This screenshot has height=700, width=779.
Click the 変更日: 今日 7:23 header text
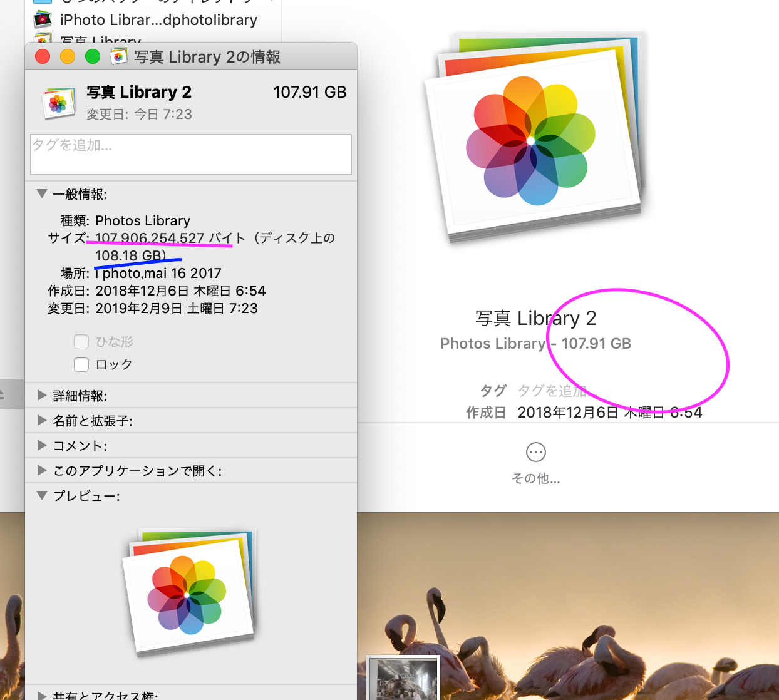pyautogui.click(x=139, y=114)
